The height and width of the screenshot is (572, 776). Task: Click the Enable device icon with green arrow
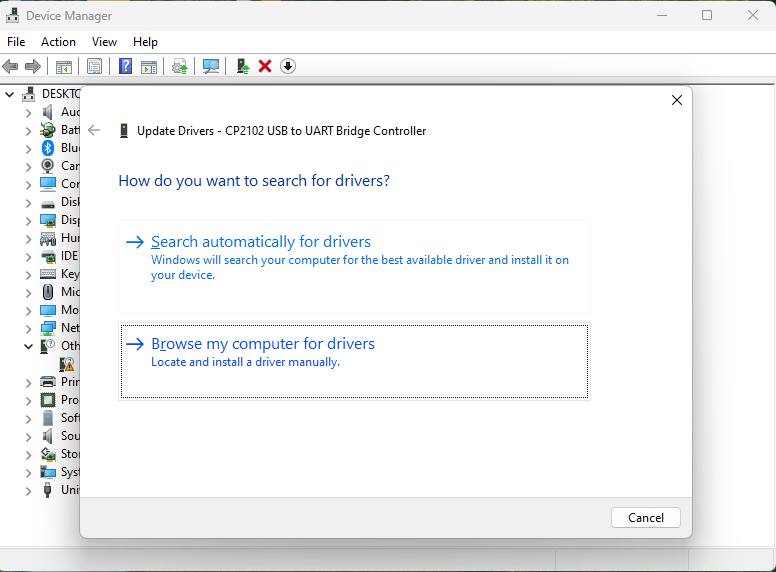pyautogui.click(x=242, y=66)
